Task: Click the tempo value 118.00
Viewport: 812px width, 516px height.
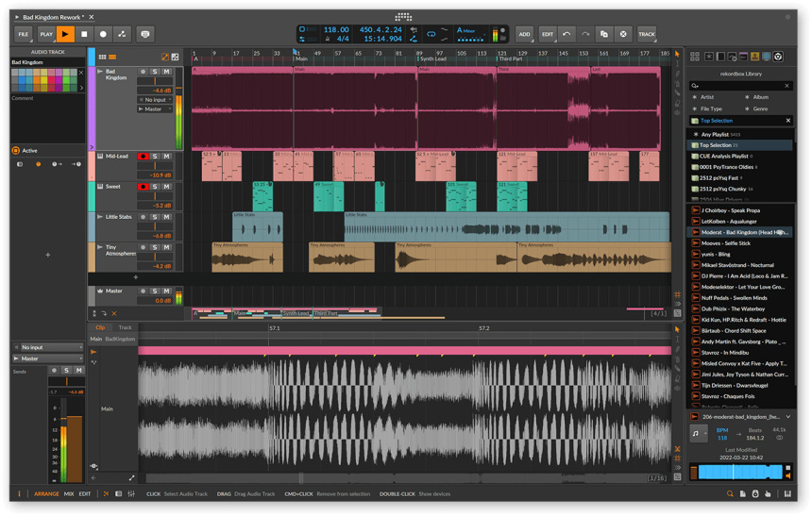Action: (336, 30)
